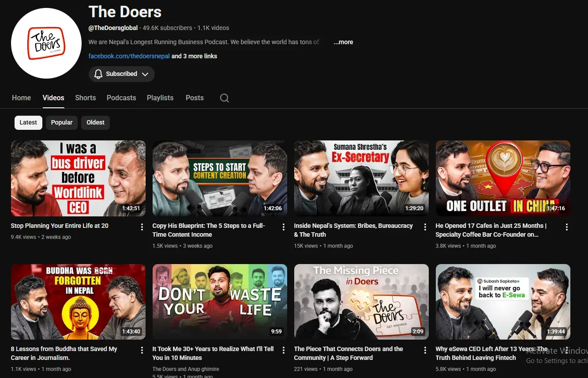Click the bell icon on Subscribed button
This screenshot has height=378, width=588.
98,74
